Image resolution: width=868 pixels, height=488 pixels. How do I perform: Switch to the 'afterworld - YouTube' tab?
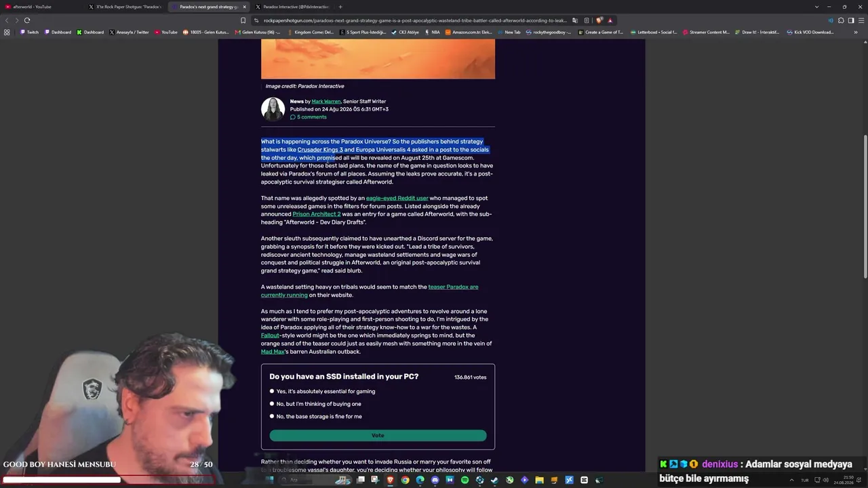(42, 7)
